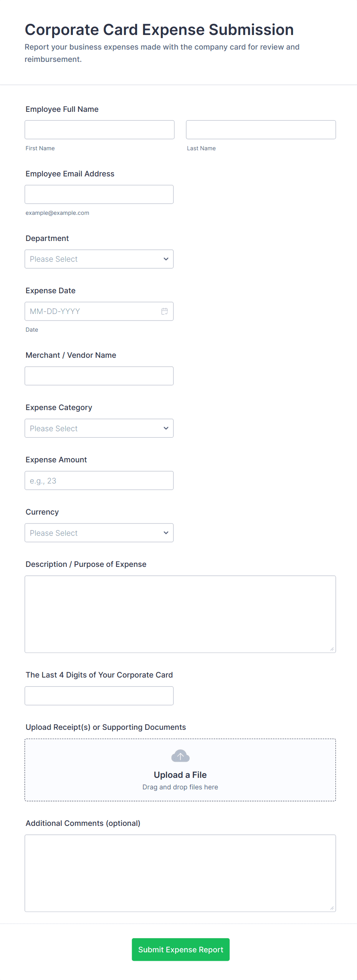The width and height of the screenshot is (357, 980).
Task: Click the Expense Amount input
Action: pos(99,480)
